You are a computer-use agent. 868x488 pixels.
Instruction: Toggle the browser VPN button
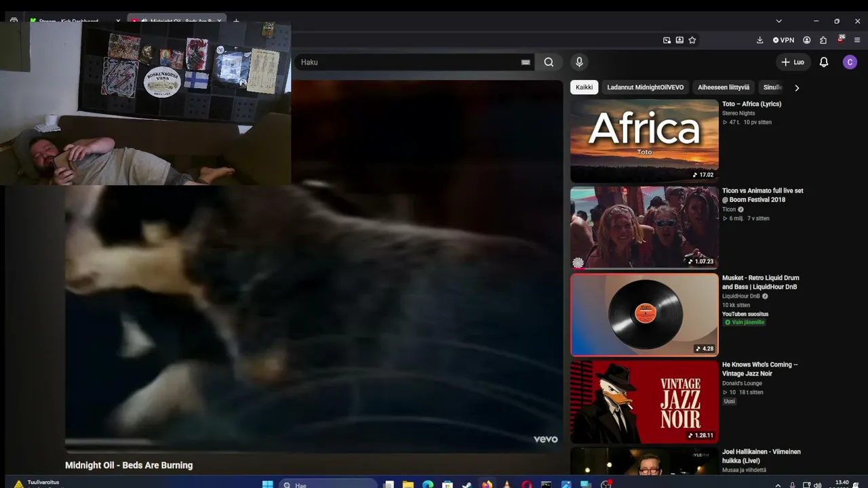[x=784, y=40]
